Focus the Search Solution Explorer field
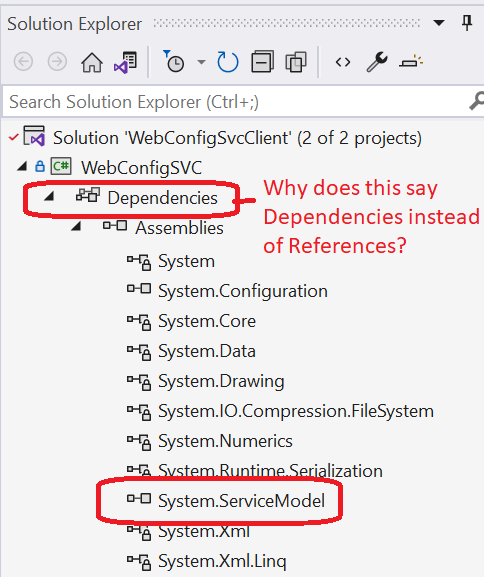The height and width of the screenshot is (577, 484). coord(236,102)
